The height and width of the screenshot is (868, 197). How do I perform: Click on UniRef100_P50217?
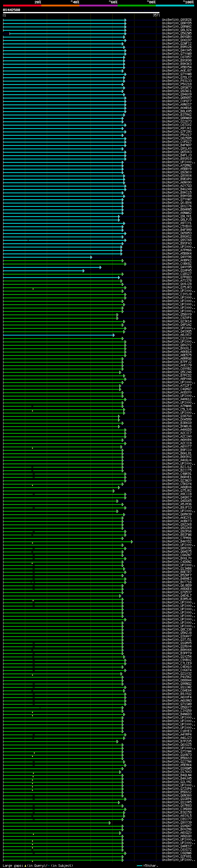click(x=177, y=135)
